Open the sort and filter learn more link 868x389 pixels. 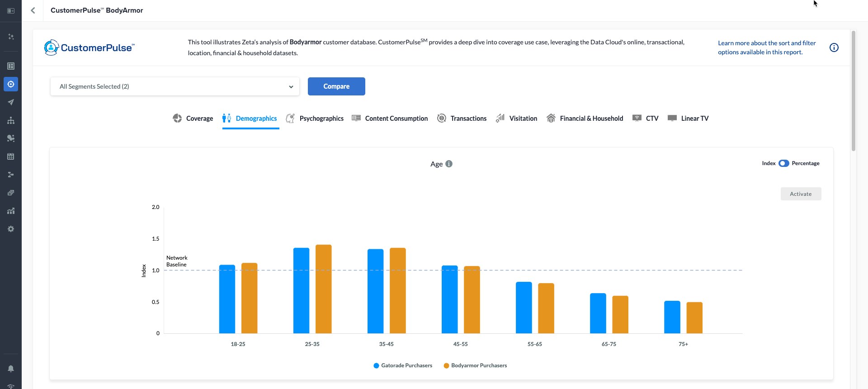coord(767,47)
